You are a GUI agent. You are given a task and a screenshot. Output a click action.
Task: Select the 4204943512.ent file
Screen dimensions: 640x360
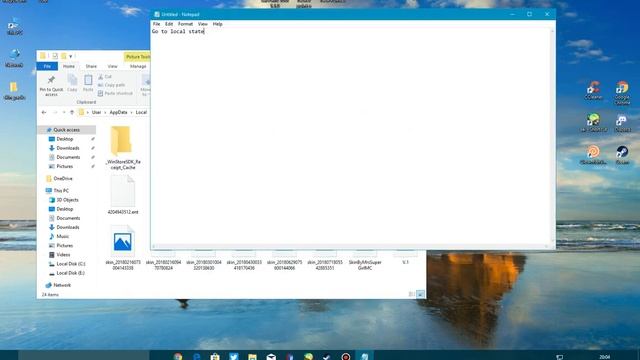[122, 195]
